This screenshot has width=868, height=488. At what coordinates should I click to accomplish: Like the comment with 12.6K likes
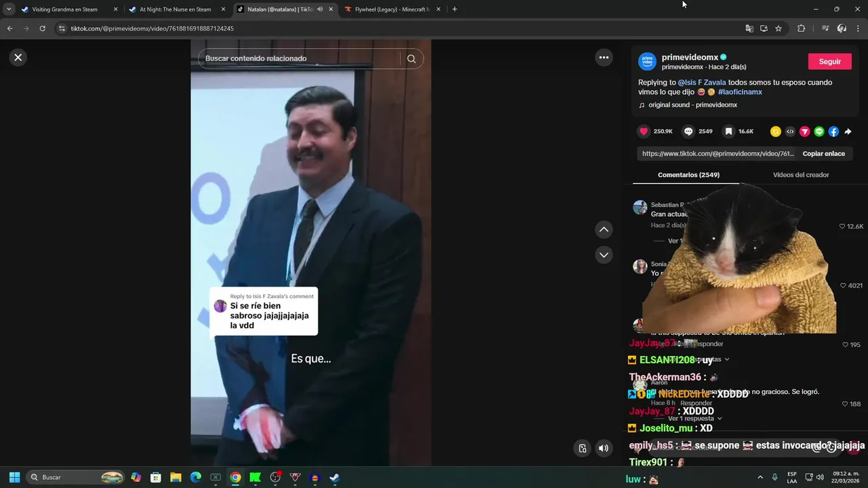[x=842, y=226]
